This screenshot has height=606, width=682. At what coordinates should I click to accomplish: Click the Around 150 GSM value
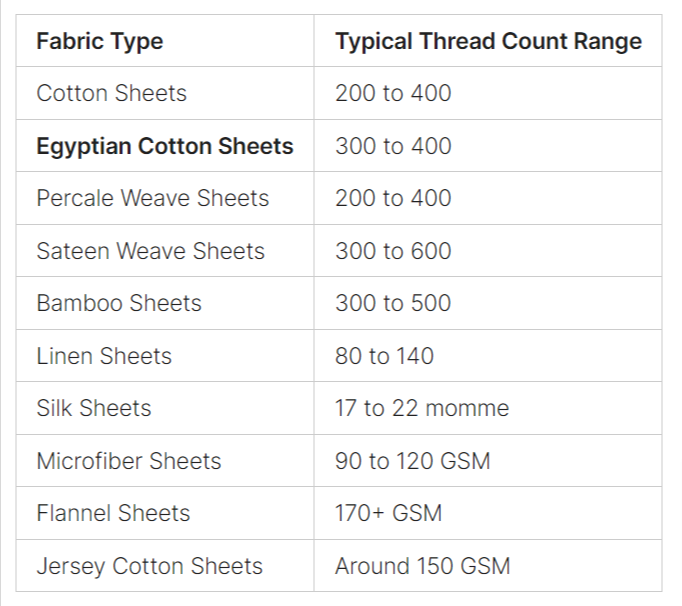423,566
